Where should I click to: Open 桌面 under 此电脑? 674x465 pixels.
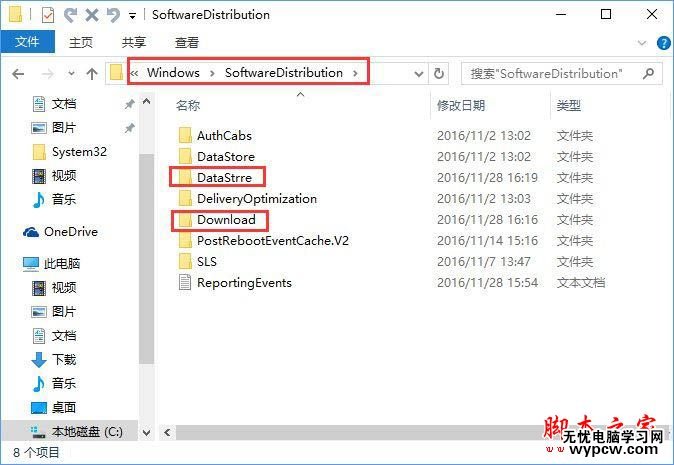coord(64,407)
